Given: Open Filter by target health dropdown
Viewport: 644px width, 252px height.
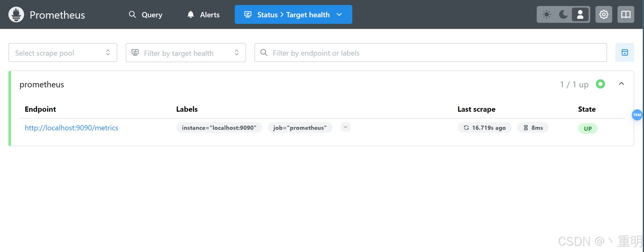Looking at the screenshot, I should [186, 53].
